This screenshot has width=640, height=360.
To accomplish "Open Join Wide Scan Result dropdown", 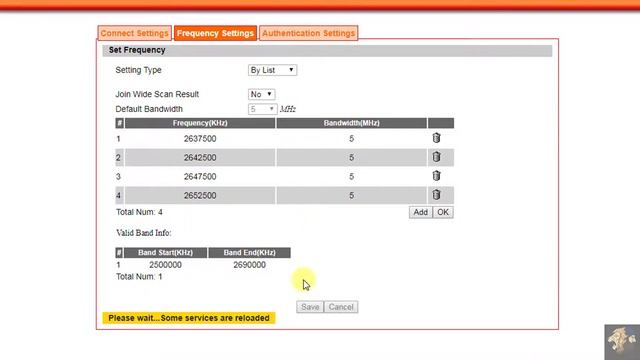I will pos(261,94).
